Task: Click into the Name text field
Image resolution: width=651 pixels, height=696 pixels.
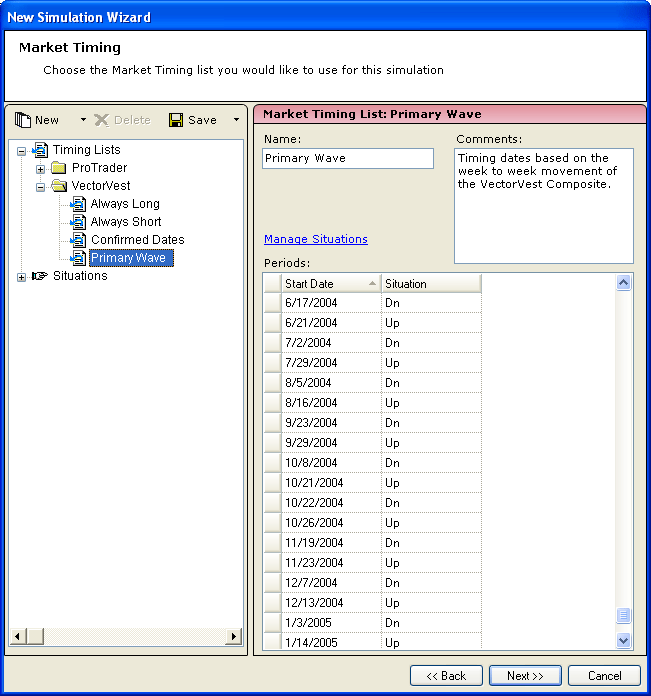Action: 348,159
